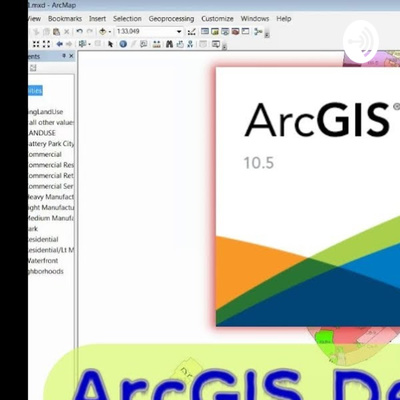Create a Viewer Window icon
This screenshot has height=400, width=400.
pos(216,44)
